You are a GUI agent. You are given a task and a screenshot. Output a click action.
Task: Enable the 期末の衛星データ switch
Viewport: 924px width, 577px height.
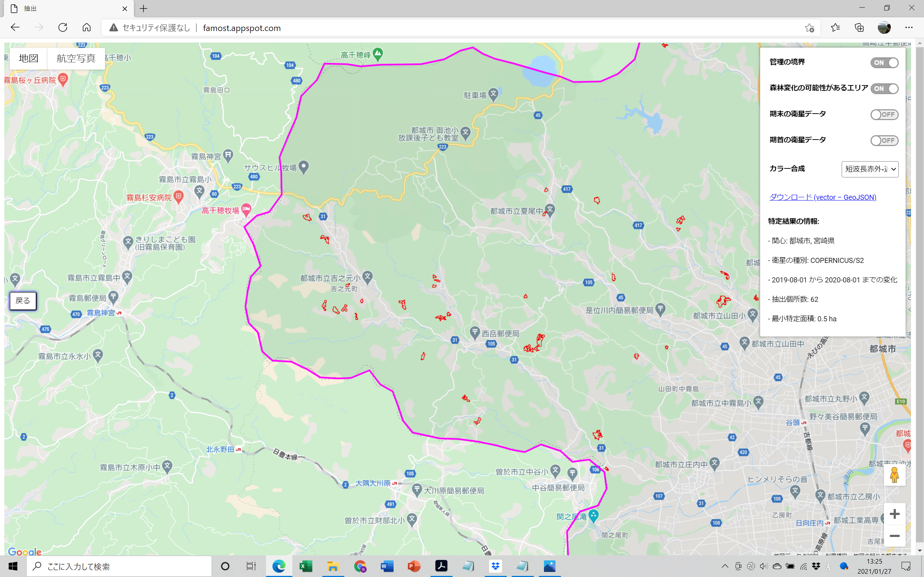click(x=884, y=114)
